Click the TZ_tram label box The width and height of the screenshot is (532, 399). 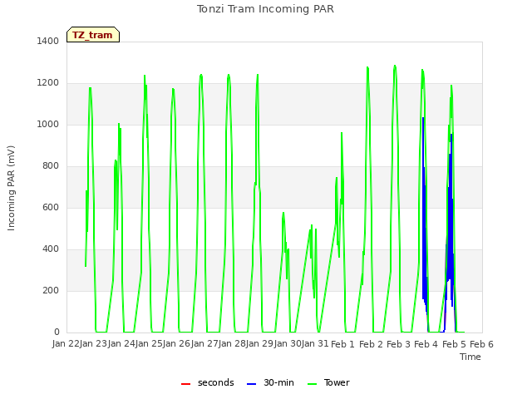tap(93, 35)
